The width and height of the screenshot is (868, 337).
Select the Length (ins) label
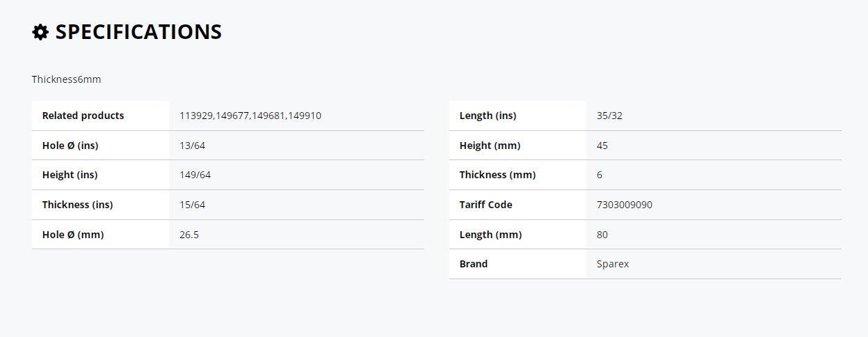point(488,116)
